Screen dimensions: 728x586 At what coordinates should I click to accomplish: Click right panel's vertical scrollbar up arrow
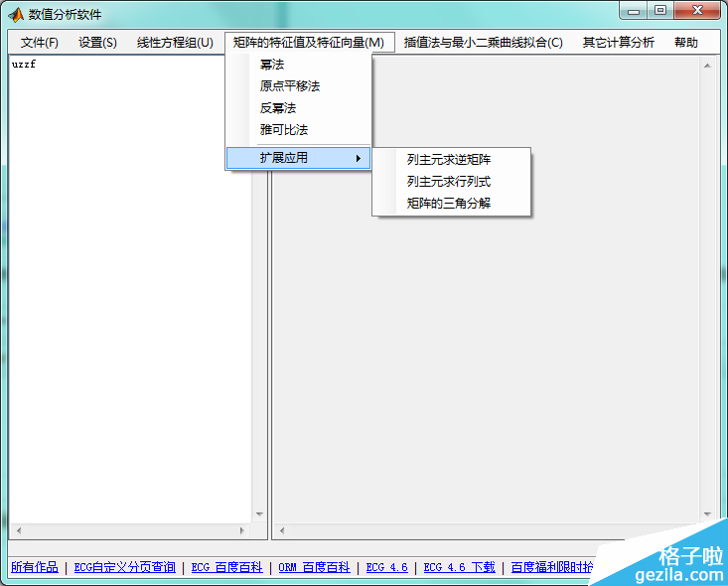click(x=708, y=66)
